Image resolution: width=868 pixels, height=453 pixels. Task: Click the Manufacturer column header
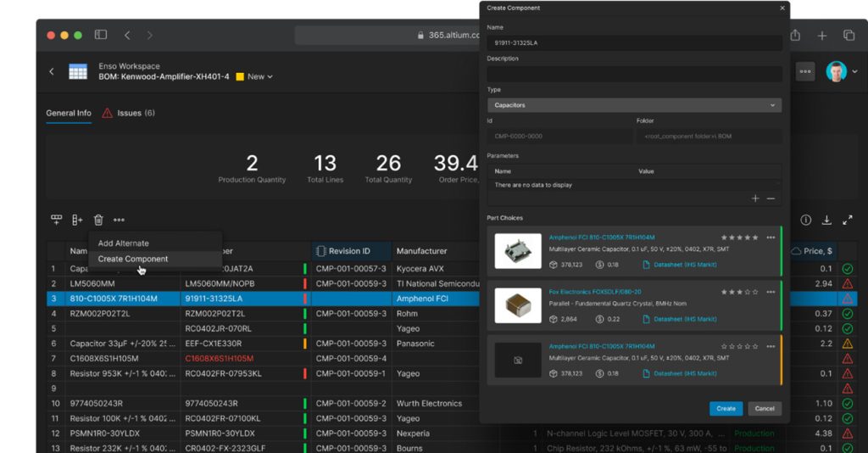421,251
